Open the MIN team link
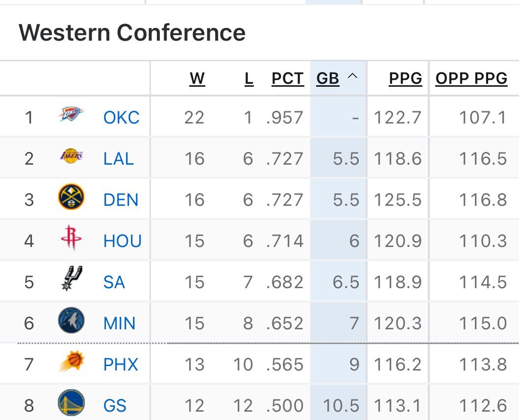This screenshot has width=519, height=420. coord(120,323)
